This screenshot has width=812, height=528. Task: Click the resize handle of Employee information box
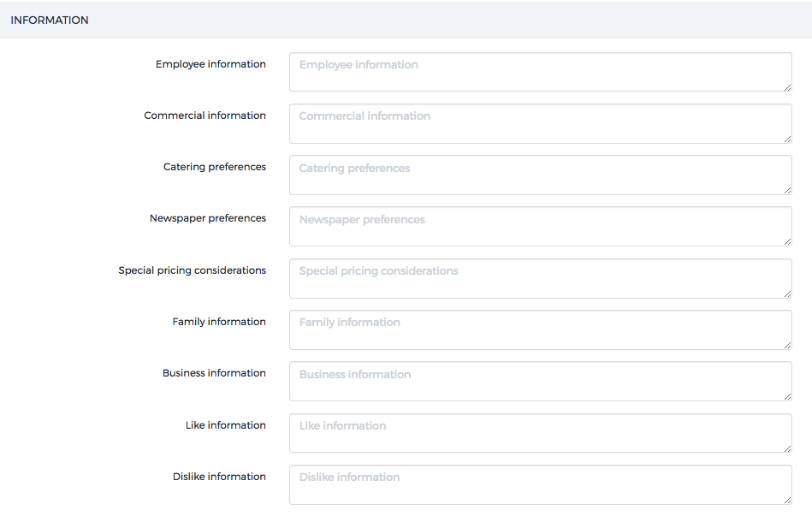pyautogui.click(x=786, y=86)
